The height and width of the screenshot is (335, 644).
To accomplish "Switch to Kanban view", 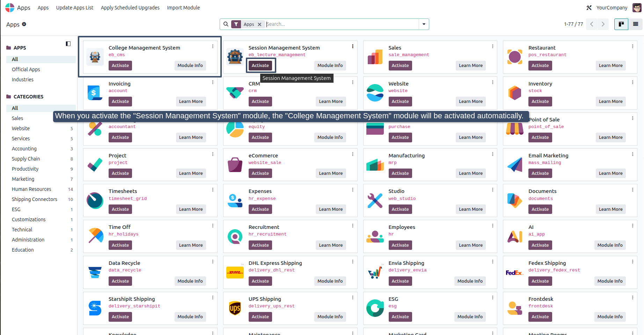I will coord(621,24).
